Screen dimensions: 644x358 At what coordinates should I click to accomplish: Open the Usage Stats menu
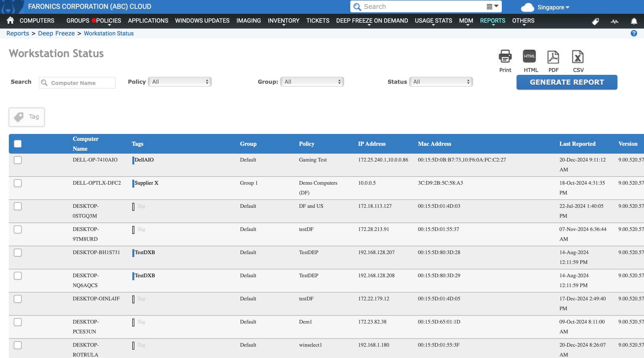(x=433, y=20)
